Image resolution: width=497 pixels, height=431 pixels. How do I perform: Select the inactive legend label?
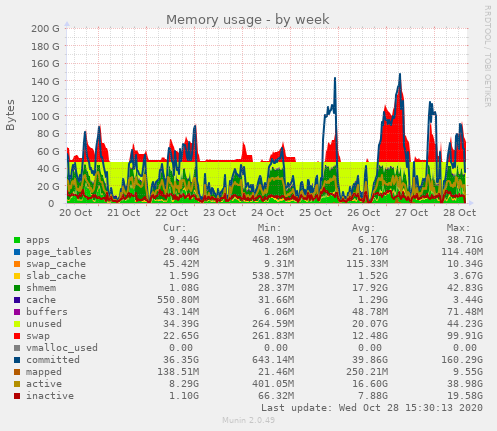(x=50, y=396)
